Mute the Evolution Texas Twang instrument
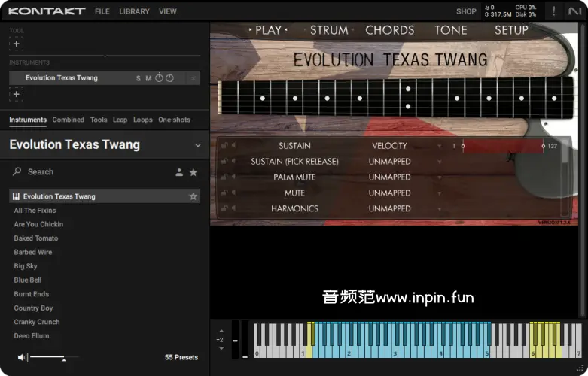 148,78
